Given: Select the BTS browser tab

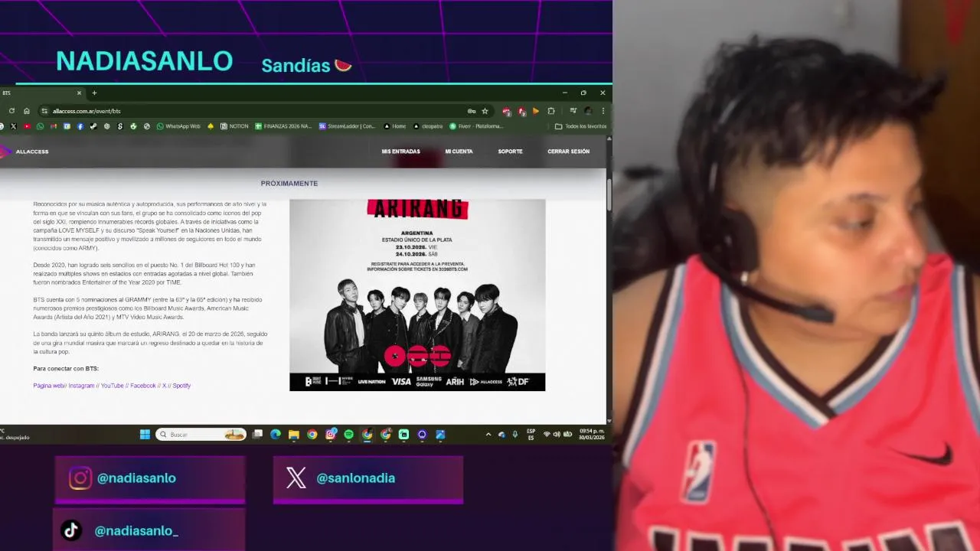Looking at the screenshot, I should 42,93.
